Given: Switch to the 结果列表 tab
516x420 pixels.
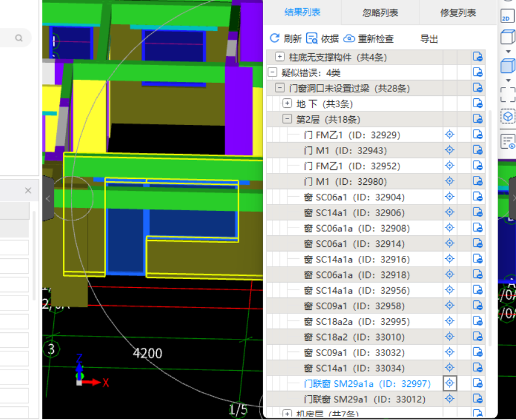Looking at the screenshot, I should coord(302,12).
